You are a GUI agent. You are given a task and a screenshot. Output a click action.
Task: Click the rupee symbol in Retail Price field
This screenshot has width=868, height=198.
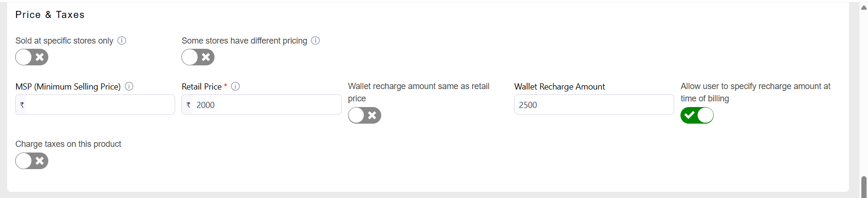[188, 105]
